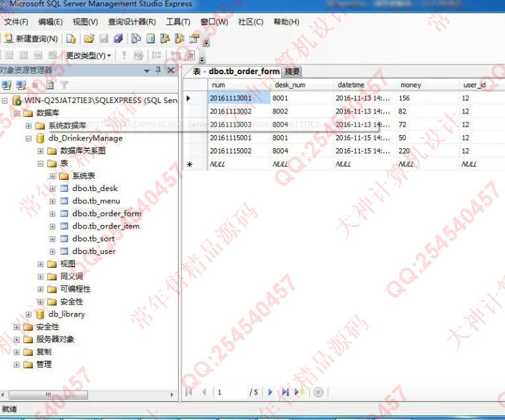Select the Views (视图) folder

tap(68, 264)
